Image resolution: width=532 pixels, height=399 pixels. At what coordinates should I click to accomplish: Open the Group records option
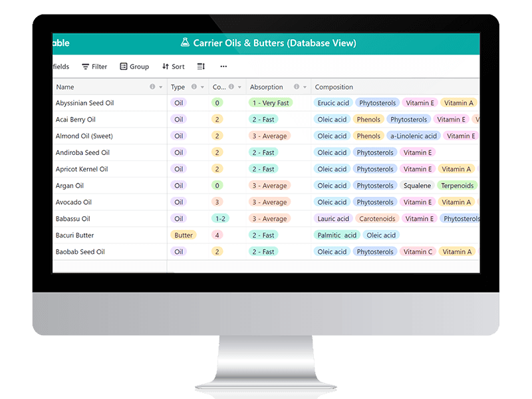click(134, 66)
